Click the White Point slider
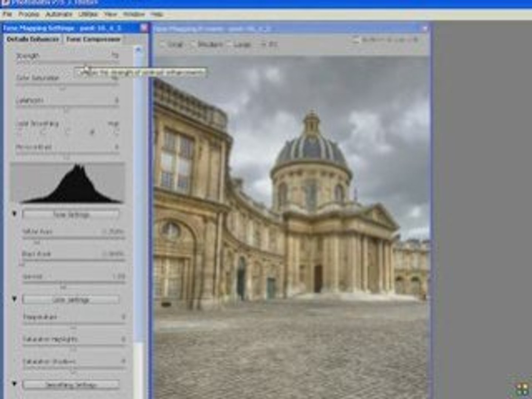The width and height of the screenshot is (532, 399). click(73, 240)
